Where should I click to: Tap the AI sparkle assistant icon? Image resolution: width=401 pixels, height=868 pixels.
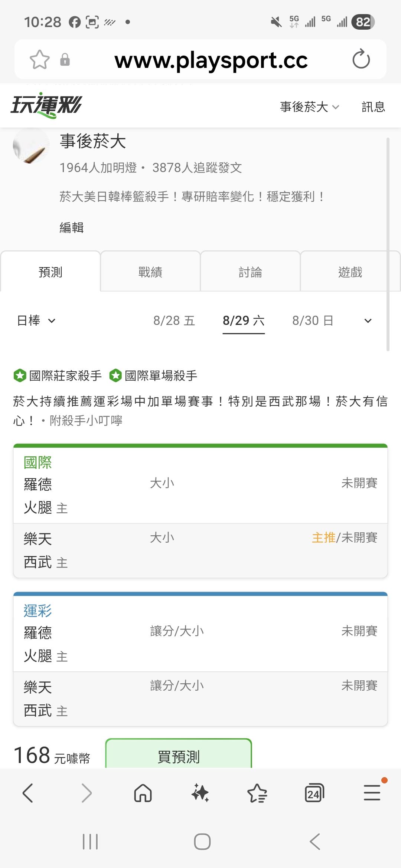coord(200,793)
